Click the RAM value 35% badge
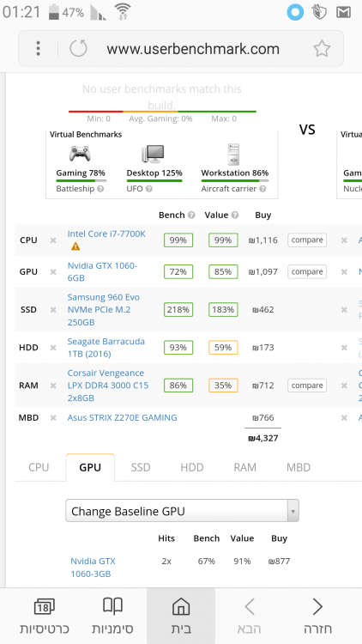The width and height of the screenshot is (362, 644). point(223,386)
